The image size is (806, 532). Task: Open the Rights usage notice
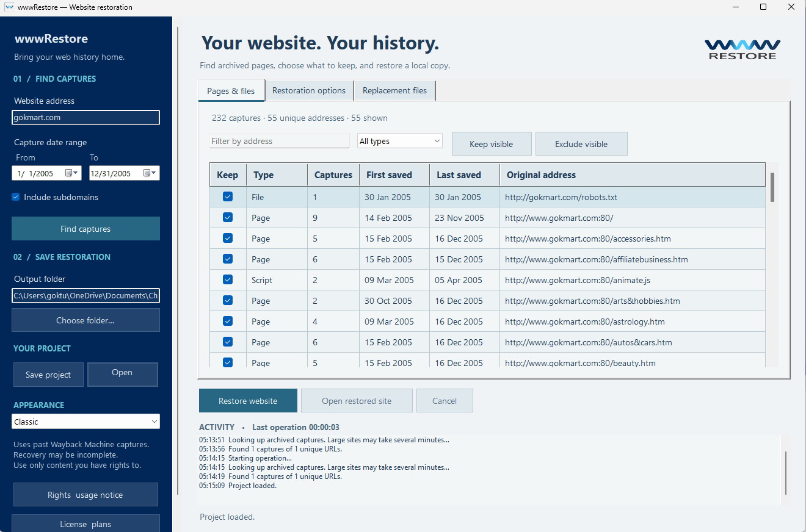pyautogui.click(x=85, y=495)
